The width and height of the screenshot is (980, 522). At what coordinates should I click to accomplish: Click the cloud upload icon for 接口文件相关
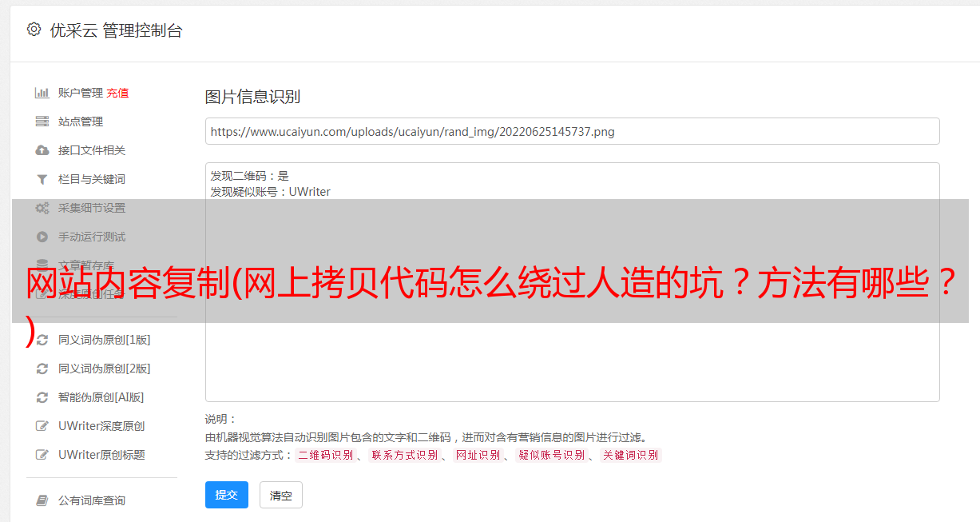pyautogui.click(x=42, y=150)
